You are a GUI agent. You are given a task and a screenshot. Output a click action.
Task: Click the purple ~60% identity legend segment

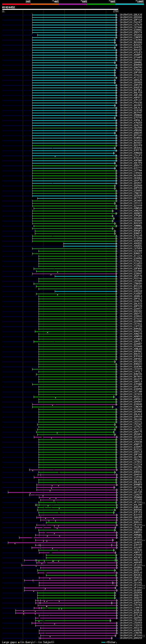tap(73, 4)
